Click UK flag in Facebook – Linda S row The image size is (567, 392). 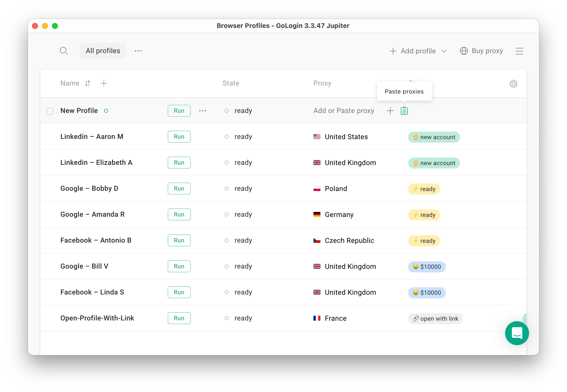coord(317,292)
